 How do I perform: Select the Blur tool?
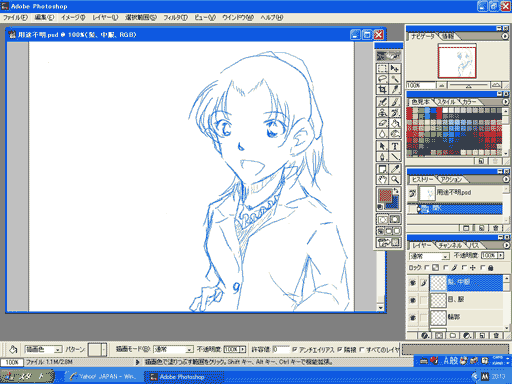point(382,134)
